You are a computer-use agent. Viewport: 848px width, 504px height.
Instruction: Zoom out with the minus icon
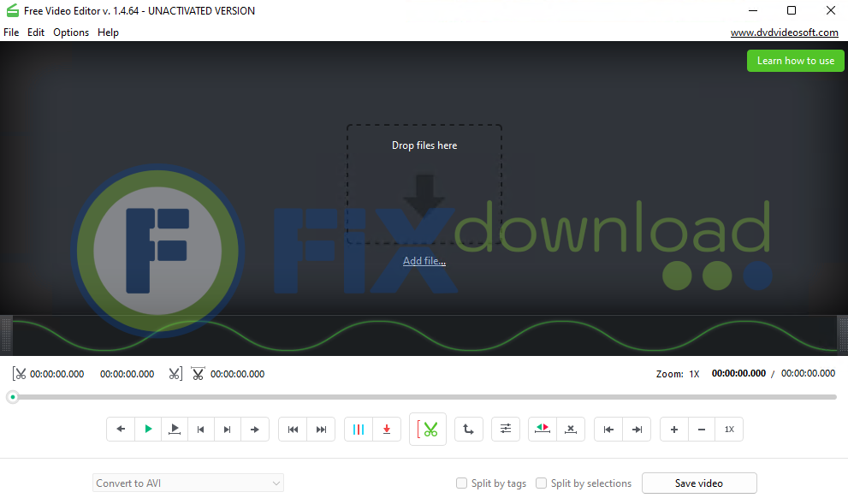pos(702,430)
